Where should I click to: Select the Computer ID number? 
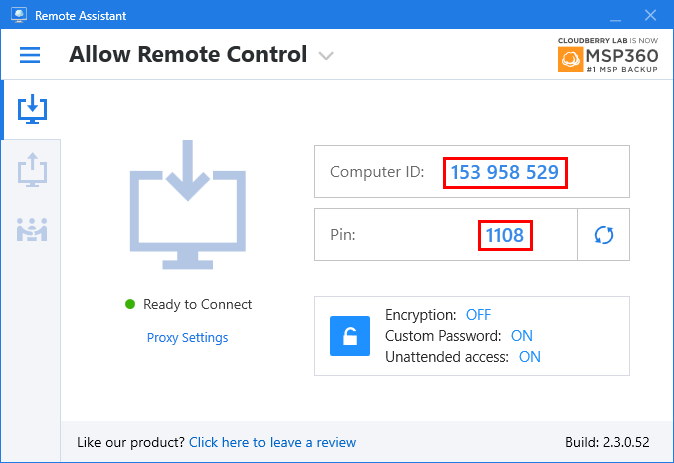point(505,172)
